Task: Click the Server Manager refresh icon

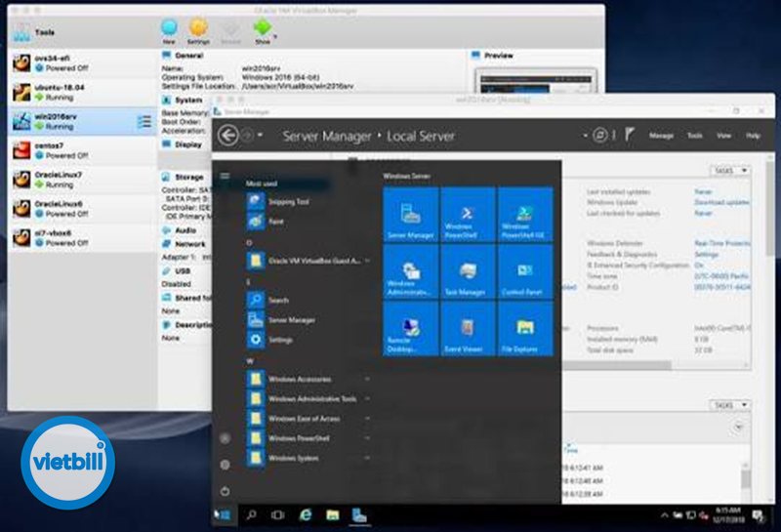Action: pos(600,135)
